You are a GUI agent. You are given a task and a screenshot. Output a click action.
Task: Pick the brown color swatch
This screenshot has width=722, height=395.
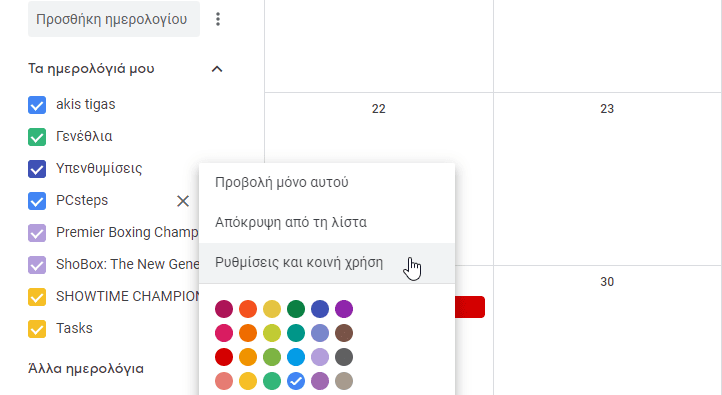(x=344, y=333)
